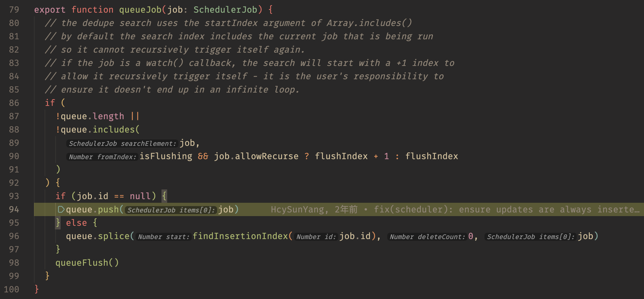Click the findInsertionIndex function call

pyautogui.click(x=240, y=236)
